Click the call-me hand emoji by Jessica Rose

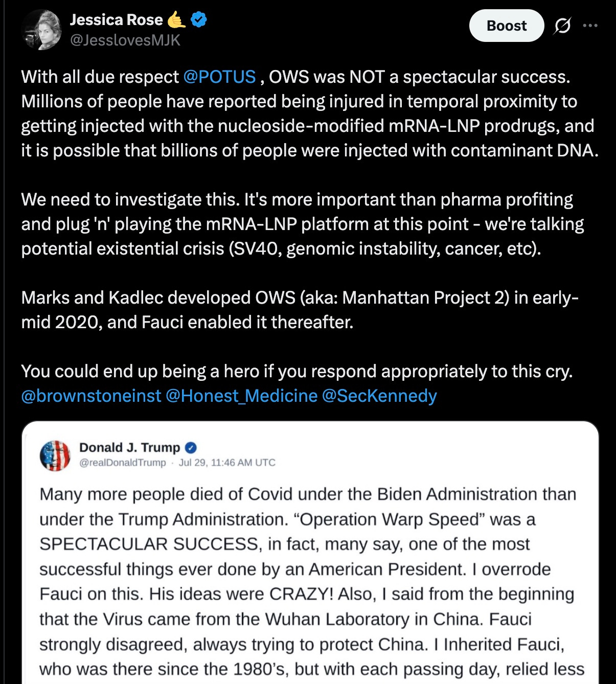pos(176,19)
